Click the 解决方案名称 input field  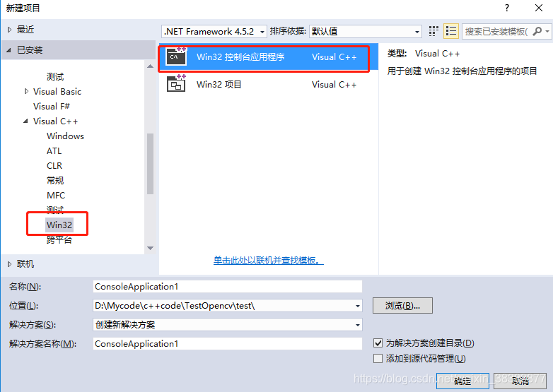[228, 343]
